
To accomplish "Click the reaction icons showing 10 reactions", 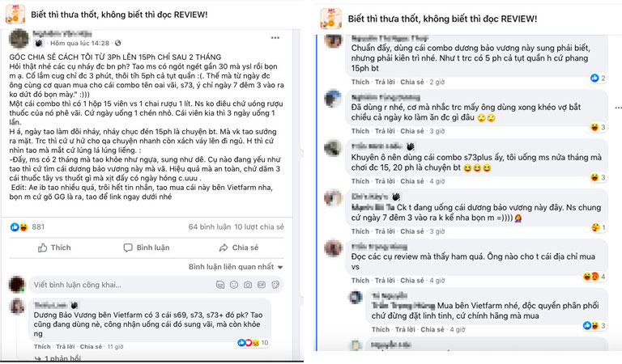I will coord(246,342).
